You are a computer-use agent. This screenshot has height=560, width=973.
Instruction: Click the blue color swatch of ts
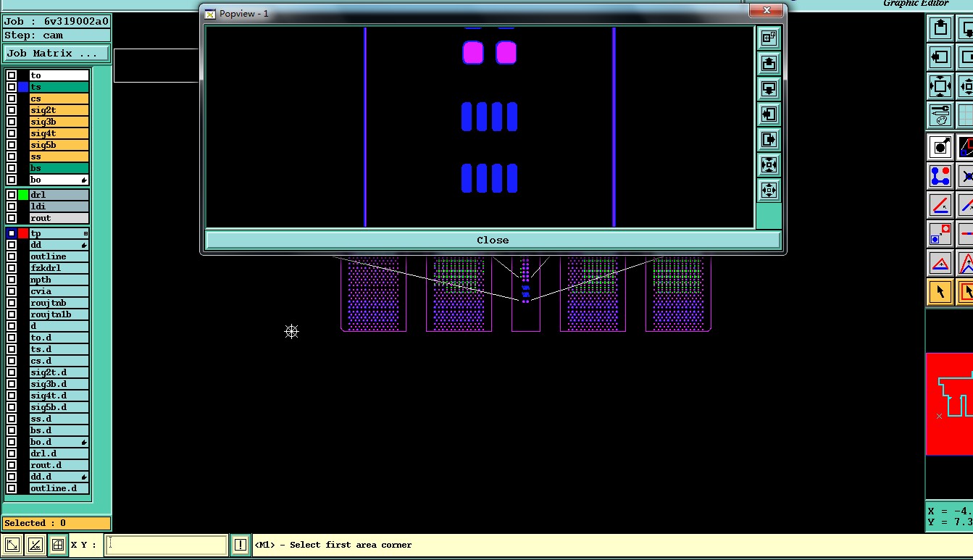click(x=23, y=87)
